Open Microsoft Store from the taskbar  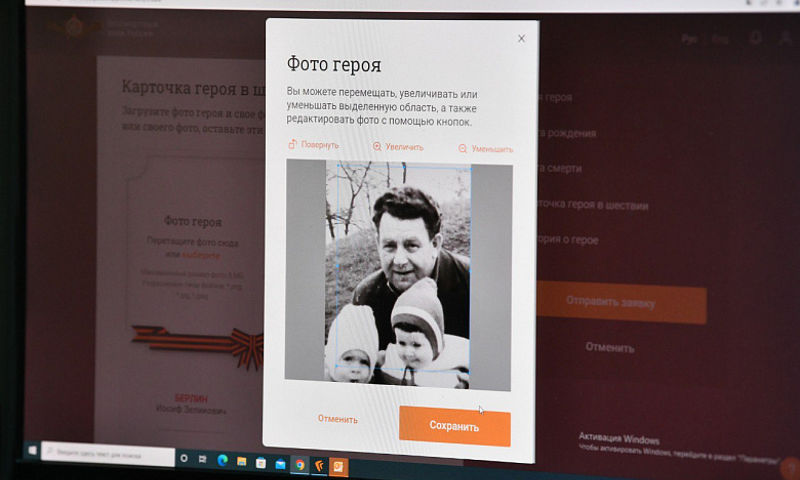tap(261, 463)
